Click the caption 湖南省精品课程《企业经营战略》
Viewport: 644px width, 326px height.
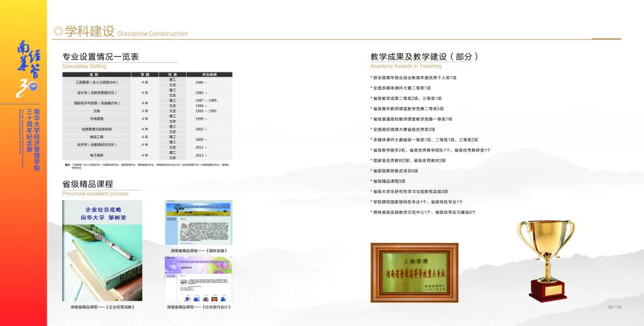tap(102, 306)
